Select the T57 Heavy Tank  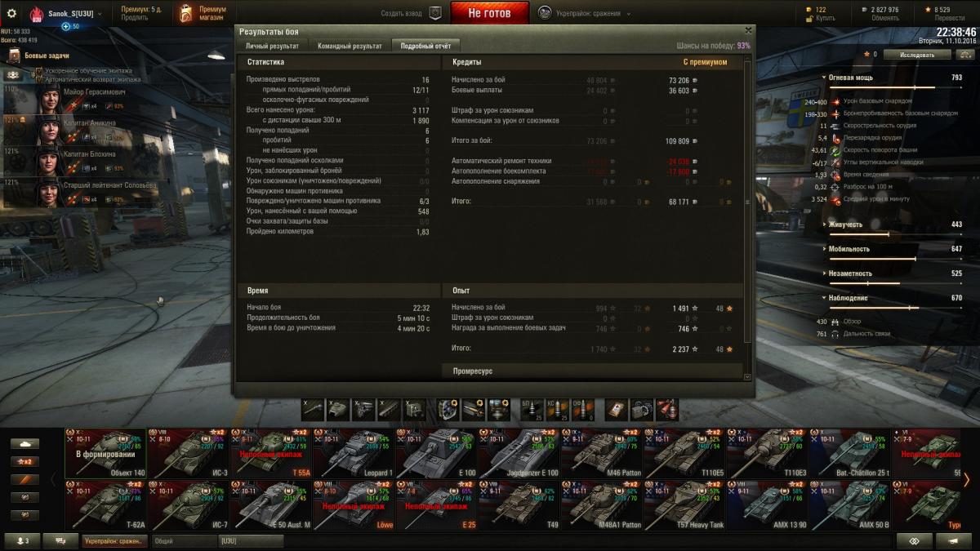click(x=684, y=505)
